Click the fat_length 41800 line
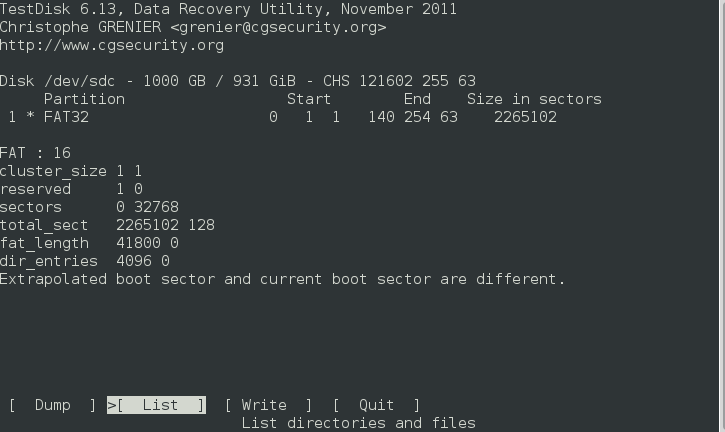The height and width of the screenshot is (432, 725). (89, 243)
